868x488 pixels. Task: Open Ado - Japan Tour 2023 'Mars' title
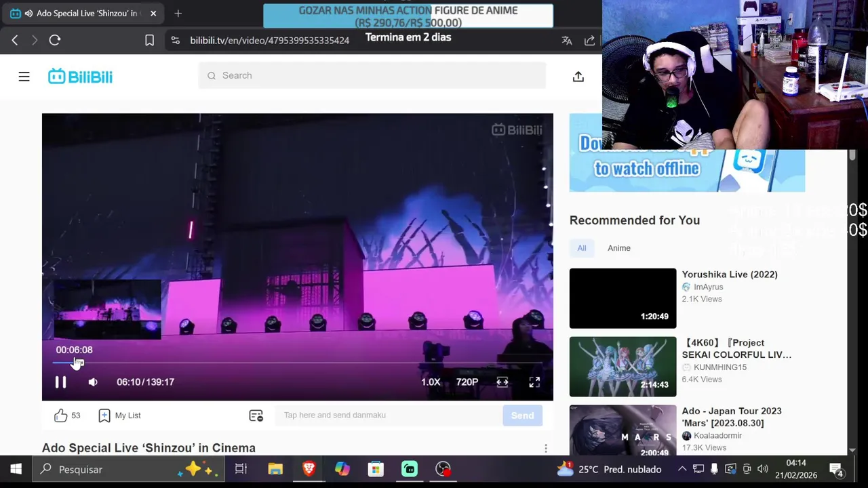[732, 417]
